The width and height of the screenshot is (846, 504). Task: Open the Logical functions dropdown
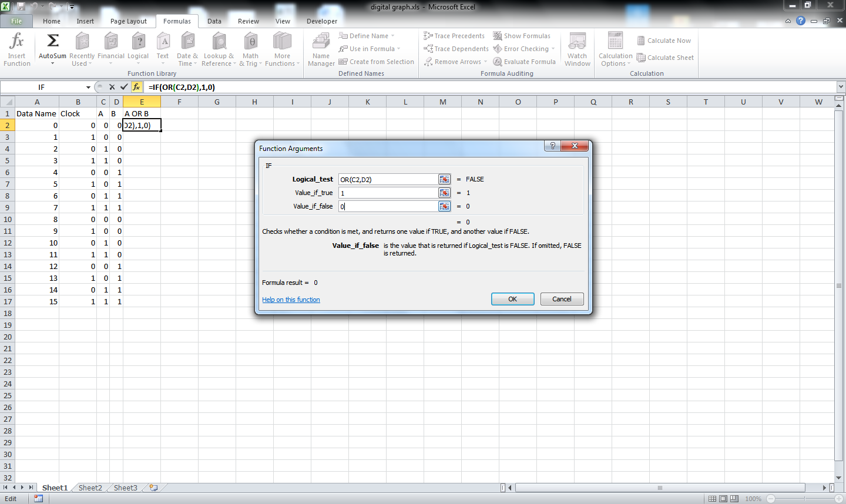139,48
